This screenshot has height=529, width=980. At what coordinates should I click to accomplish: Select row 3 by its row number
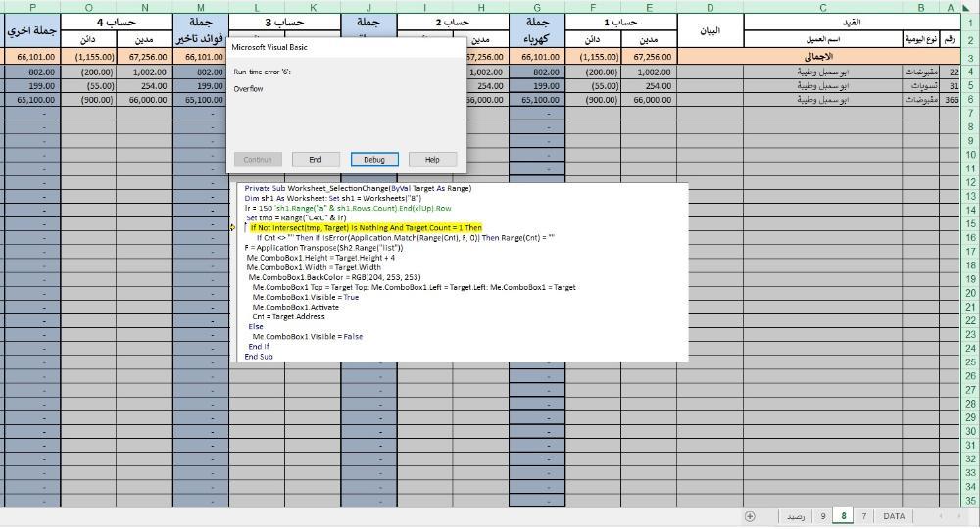[x=969, y=58]
